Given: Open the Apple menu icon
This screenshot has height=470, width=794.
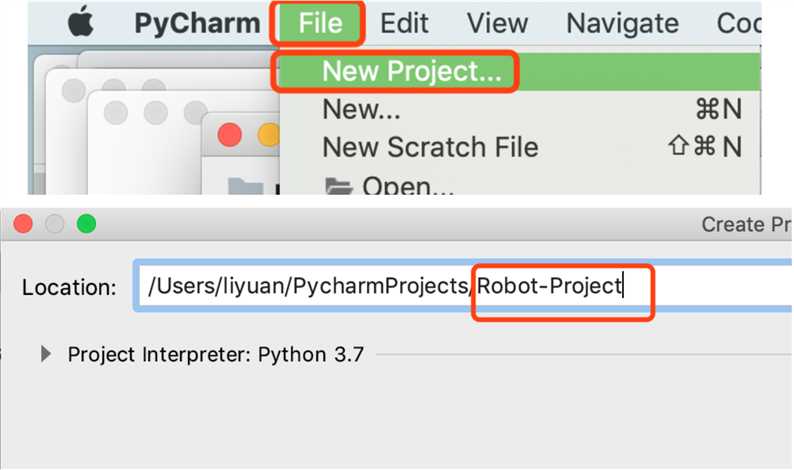Looking at the screenshot, I should click(81, 22).
